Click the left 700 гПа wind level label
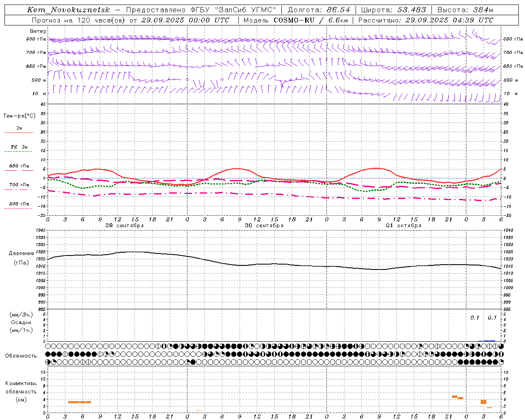This screenshot has width=525, height=420. click(x=36, y=52)
